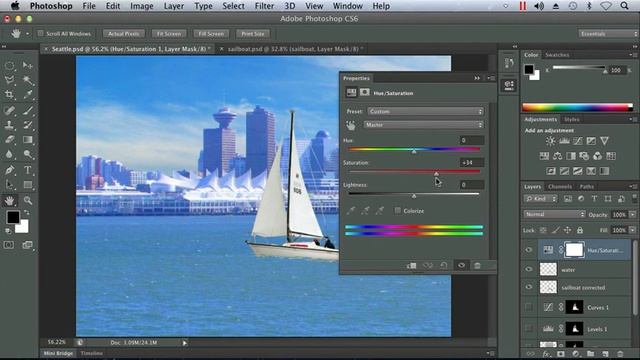Click the foreground color swatch in toolbox
This screenshot has height=360, width=640.
[12, 217]
